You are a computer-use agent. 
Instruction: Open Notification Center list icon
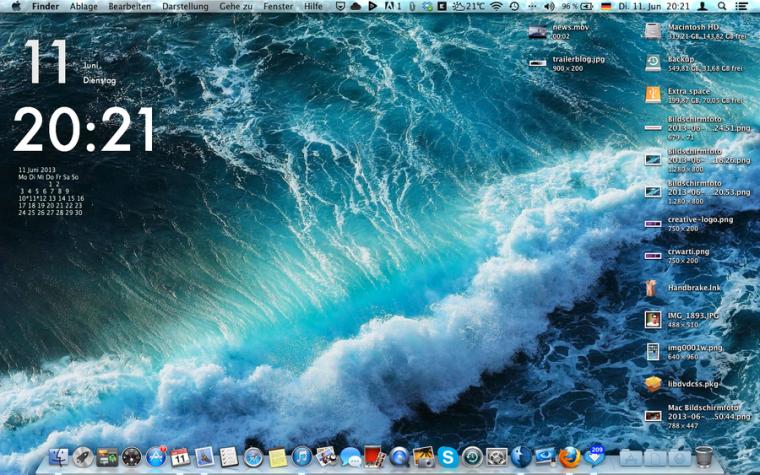[x=741, y=6]
